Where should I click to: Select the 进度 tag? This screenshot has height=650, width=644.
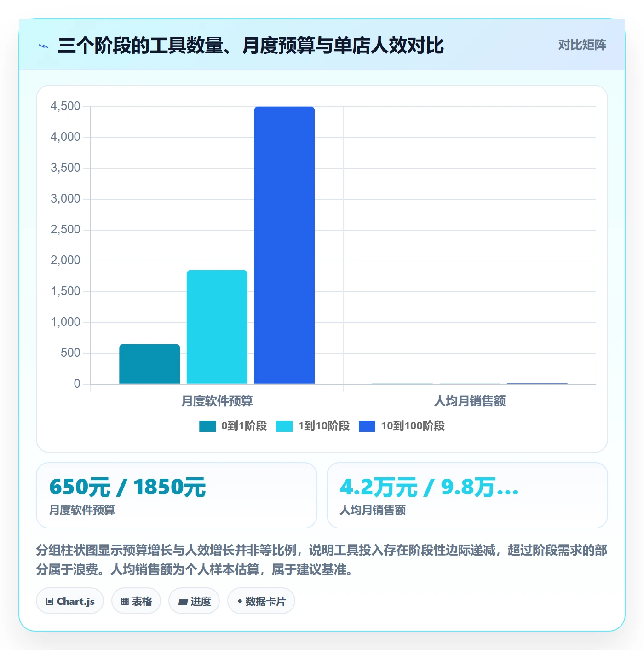tap(194, 601)
